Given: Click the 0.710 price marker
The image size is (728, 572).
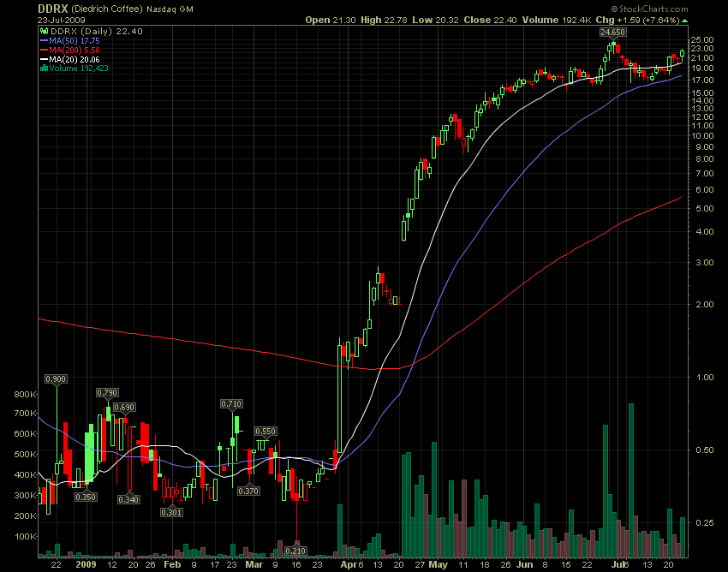Looking at the screenshot, I should tap(231, 404).
